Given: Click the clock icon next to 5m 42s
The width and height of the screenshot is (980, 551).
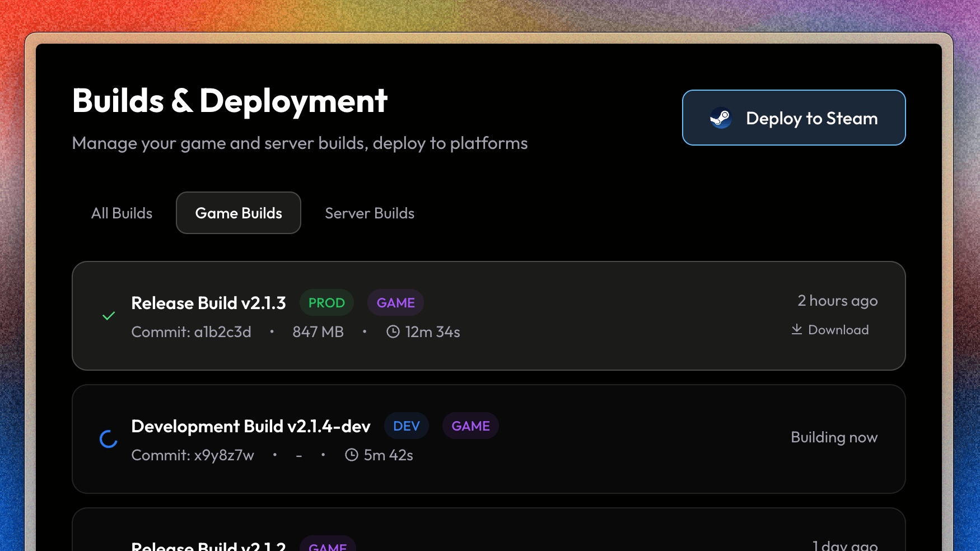Looking at the screenshot, I should click(x=351, y=455).
